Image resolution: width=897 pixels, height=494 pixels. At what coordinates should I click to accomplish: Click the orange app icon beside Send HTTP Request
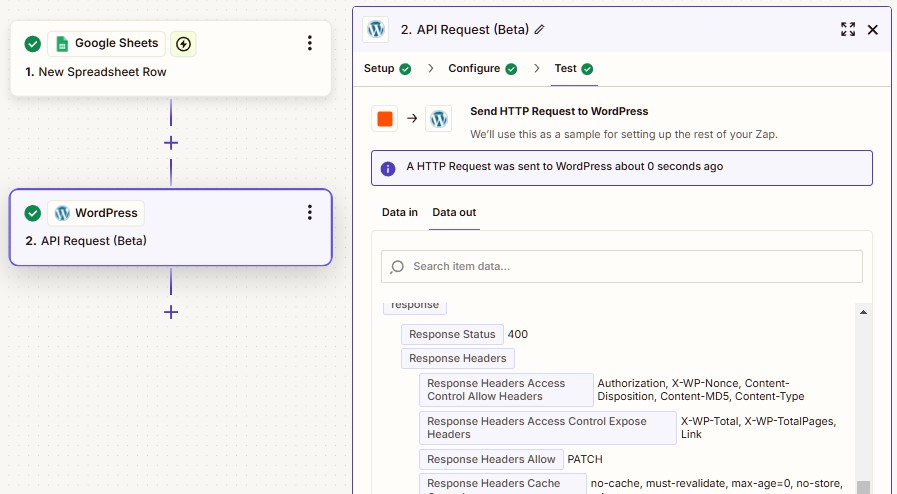pyautogui.click(x=385, y=118)
